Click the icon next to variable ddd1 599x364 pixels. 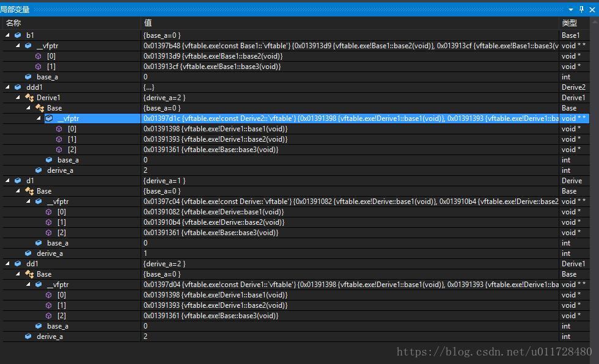(18, 87)
